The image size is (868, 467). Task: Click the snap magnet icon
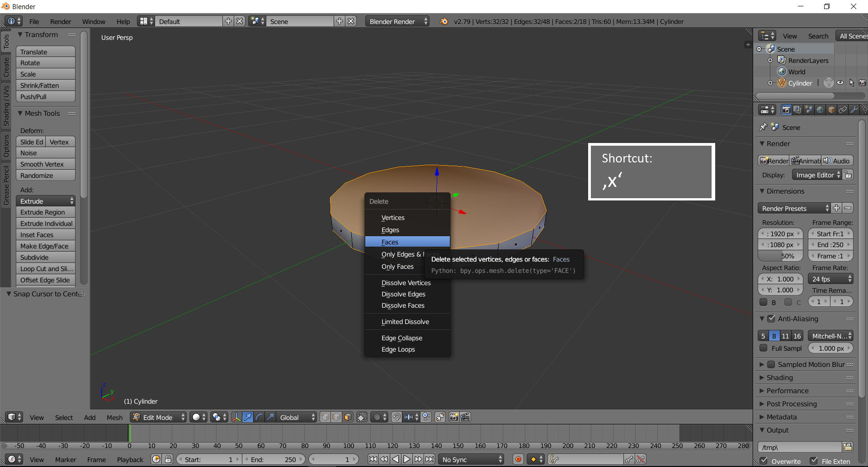396,417
